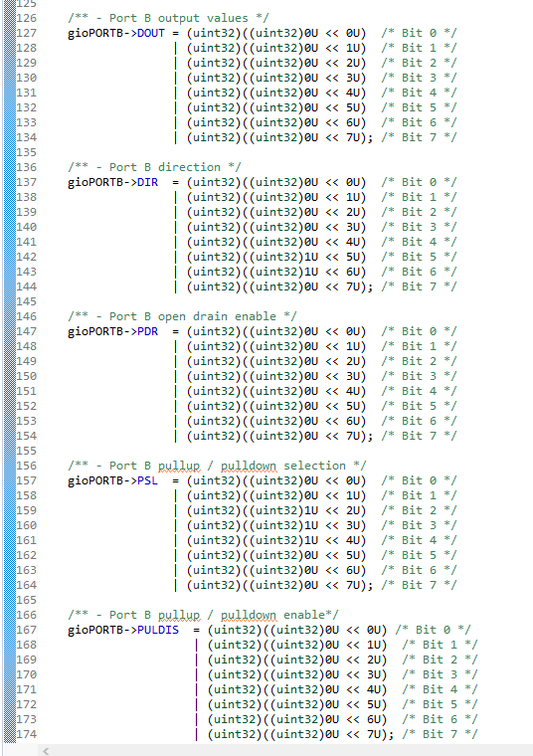The width and height of the screenshot is (533, 756).
Task: Click the 1U value on line 142
Action: [x=311, y=257]
